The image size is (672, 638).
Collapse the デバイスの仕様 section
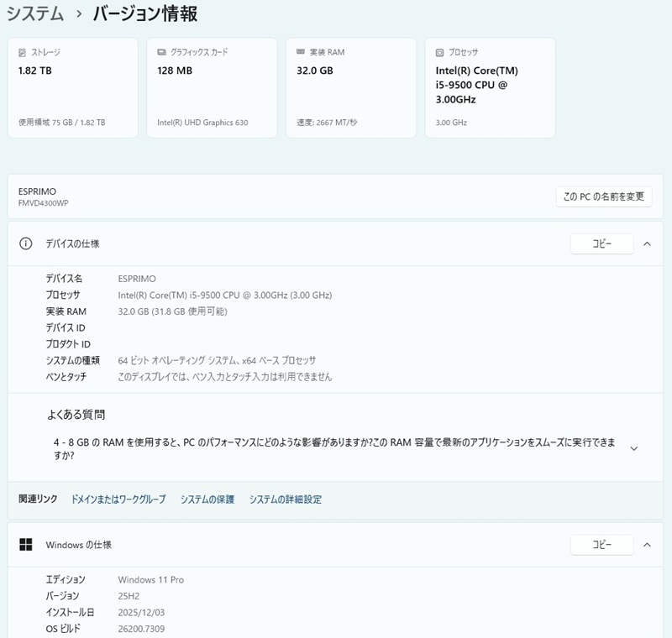click(x=647, y=243)
